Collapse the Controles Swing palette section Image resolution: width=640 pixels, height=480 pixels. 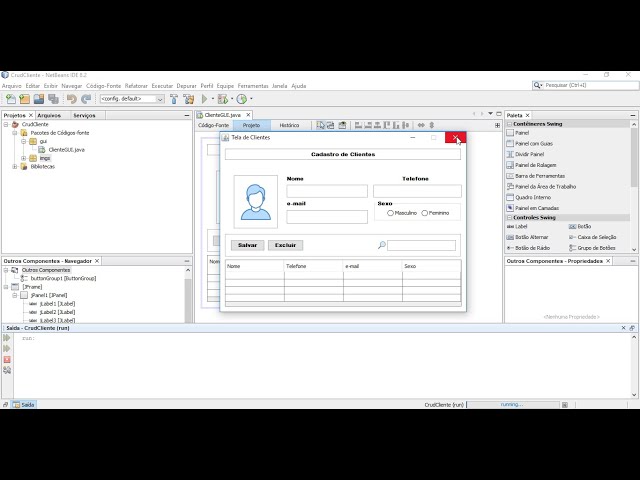(x=509, y=218)
